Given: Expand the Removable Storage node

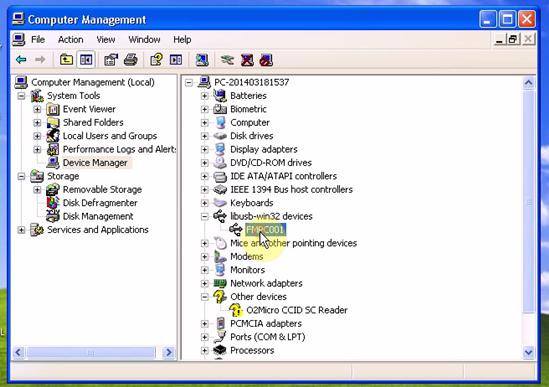Looking at the screenshot, I should pos(37,189).
